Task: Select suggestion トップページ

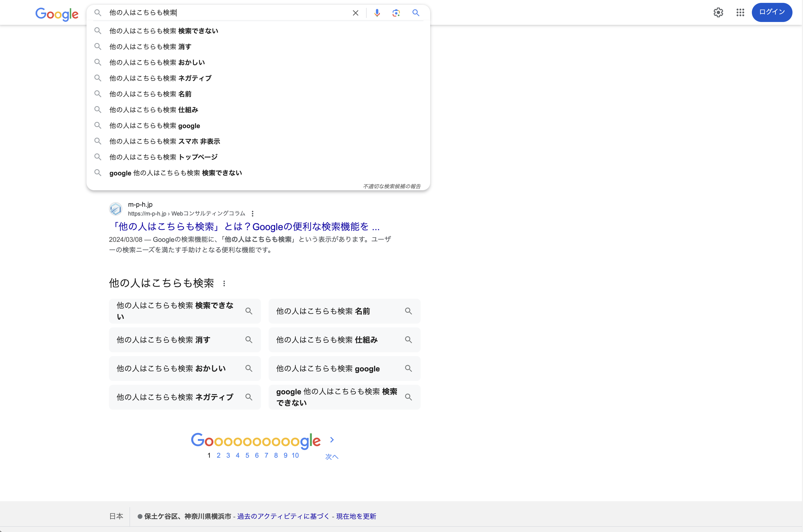Action: point(258,157)
